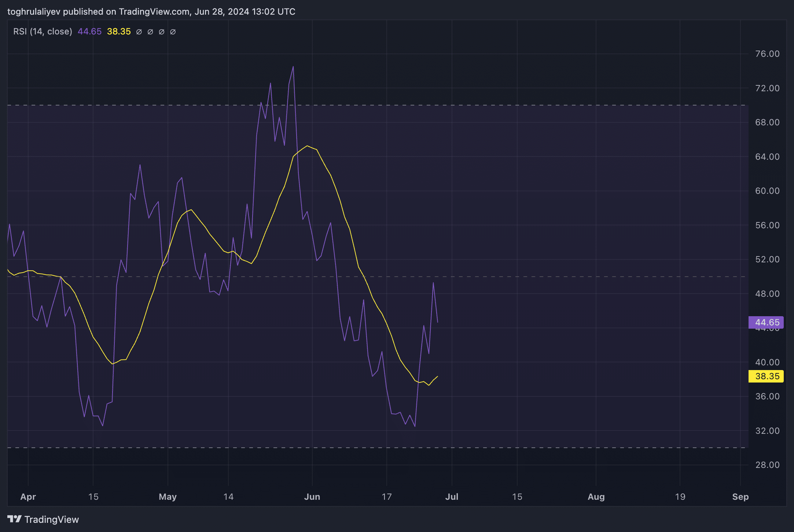
Task: Click the purple 44.65 price label on axis
Action: 766,322
